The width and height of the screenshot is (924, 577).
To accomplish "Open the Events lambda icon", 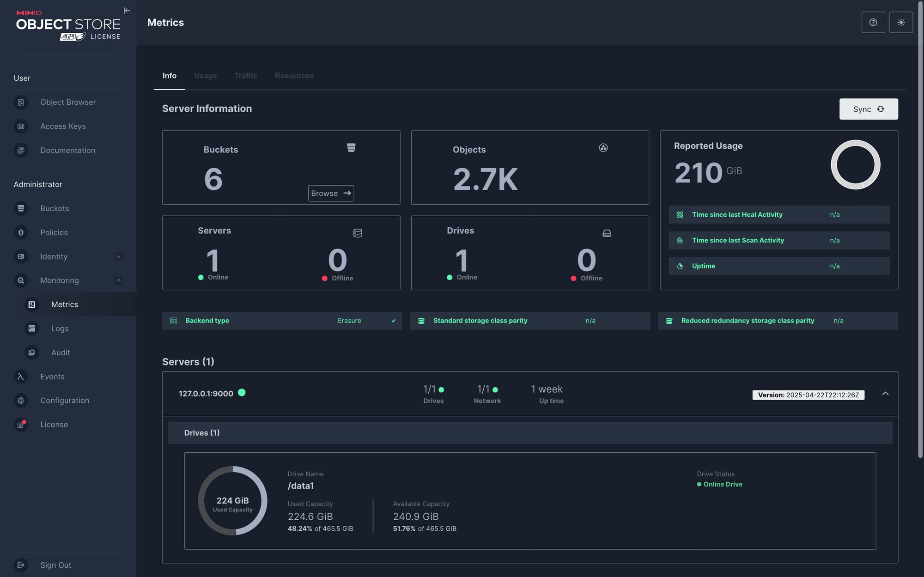I will [21, 377].
